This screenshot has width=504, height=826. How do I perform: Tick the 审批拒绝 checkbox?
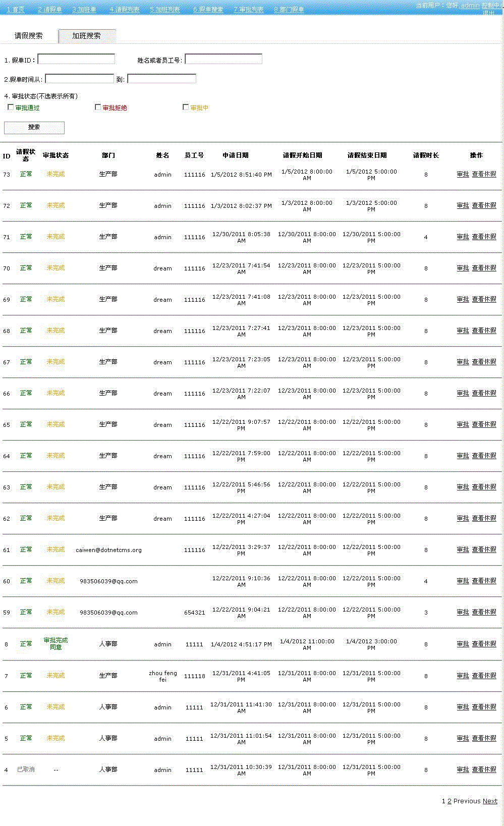[x=98, y=107]
